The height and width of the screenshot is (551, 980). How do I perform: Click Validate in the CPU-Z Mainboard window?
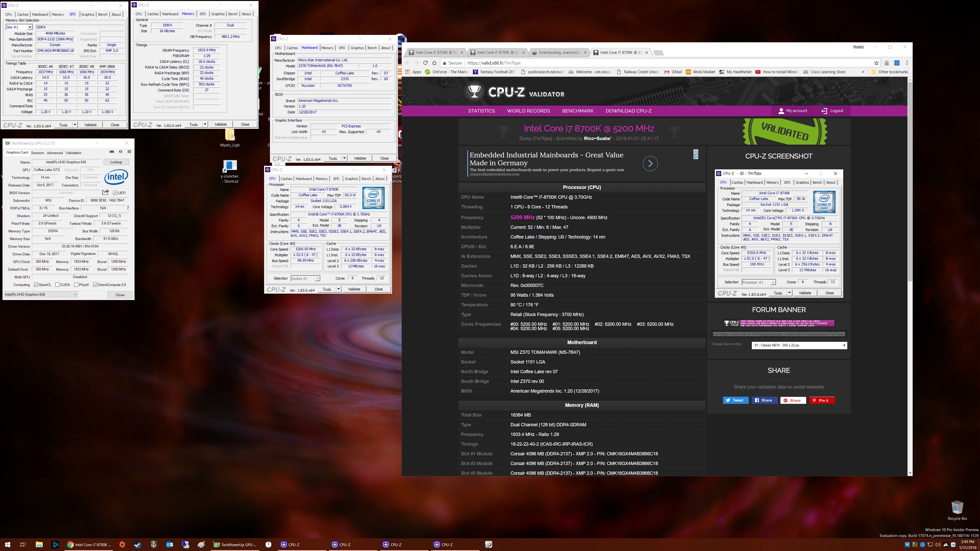tap(360, 158)
